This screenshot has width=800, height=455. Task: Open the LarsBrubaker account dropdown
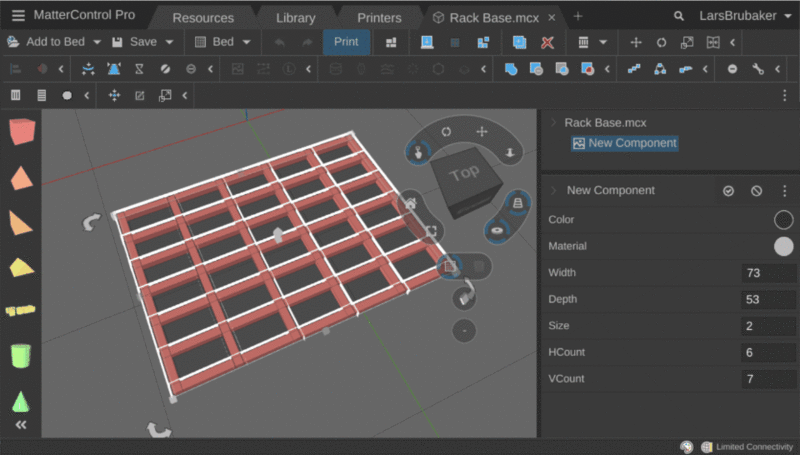tap(745, 16)
